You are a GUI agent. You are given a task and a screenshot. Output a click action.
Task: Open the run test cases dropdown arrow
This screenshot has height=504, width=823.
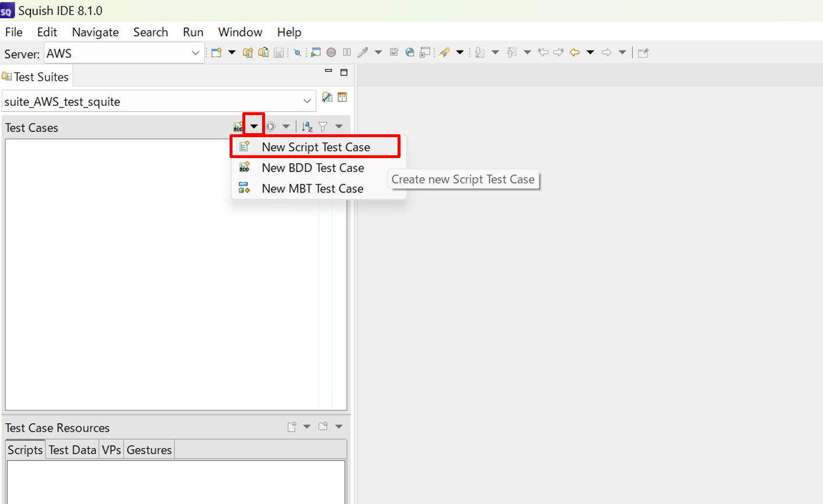286,127
